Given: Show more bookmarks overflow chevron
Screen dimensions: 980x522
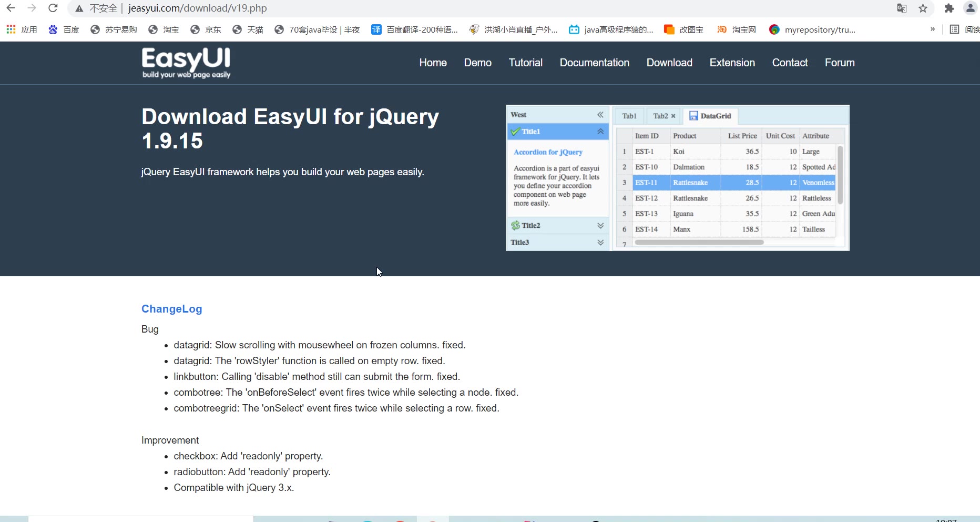Looking at the screenshot, I should pyautogui.click(x=933, y=29).
